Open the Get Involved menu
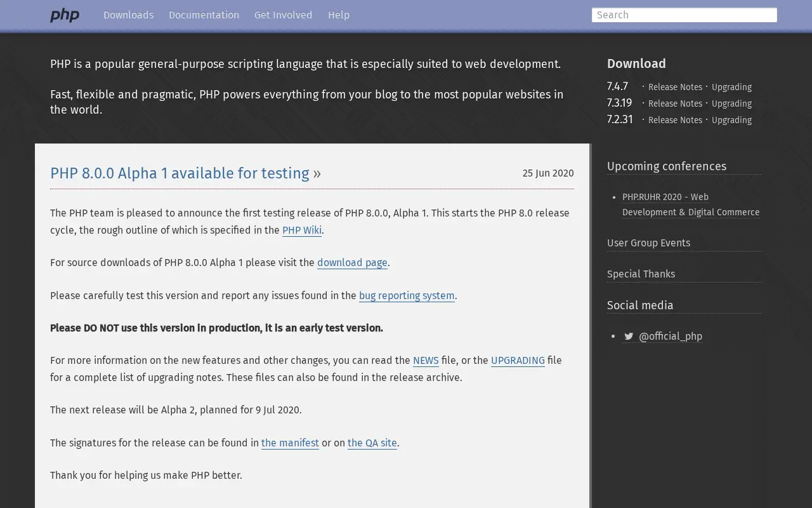The width and height of the screenshot is (812, 508). click(283, 15)
